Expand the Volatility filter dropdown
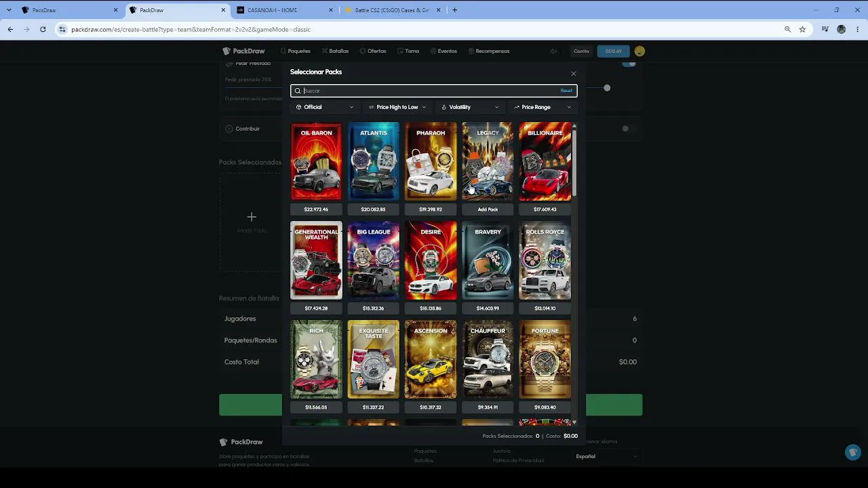This screenshot has width=868, height=488. point(470,107)
